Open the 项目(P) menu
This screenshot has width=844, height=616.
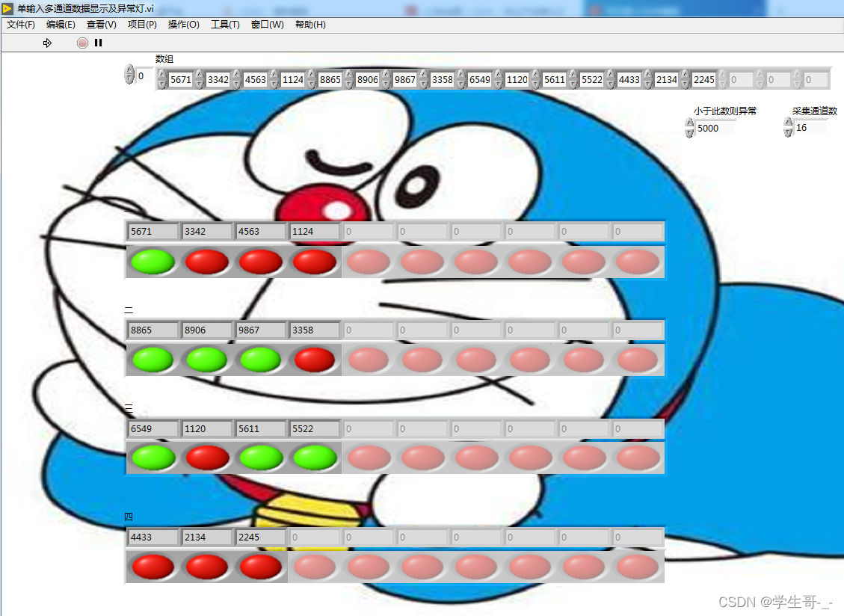coord(142,24)
